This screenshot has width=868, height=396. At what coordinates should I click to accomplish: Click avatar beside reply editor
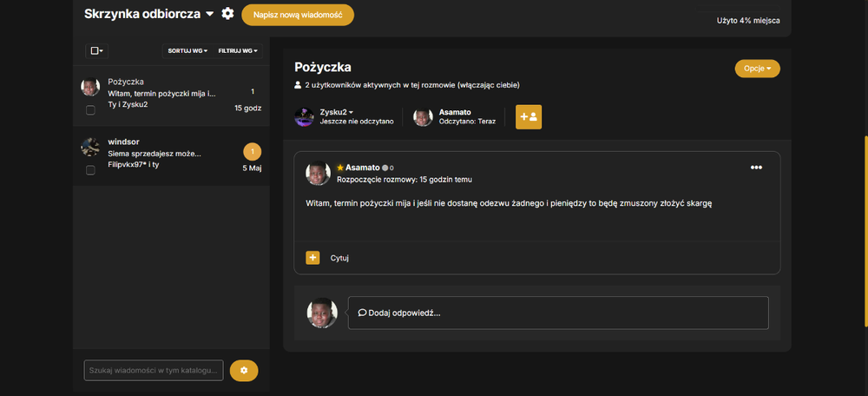tap(322, 313)
